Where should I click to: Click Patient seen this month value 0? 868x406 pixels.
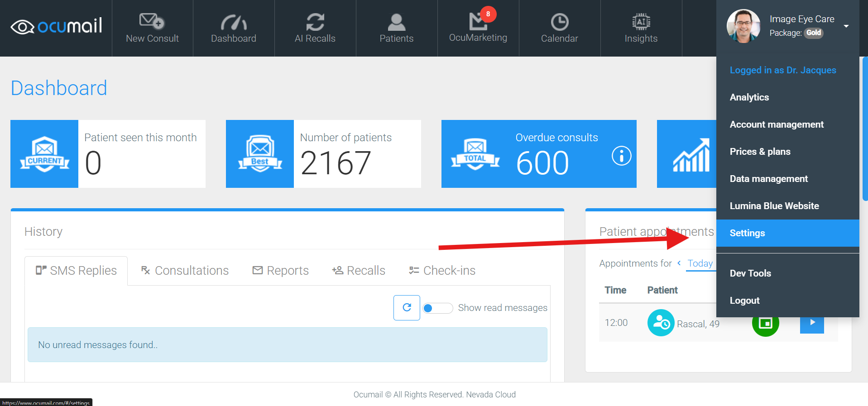(93, 163)
